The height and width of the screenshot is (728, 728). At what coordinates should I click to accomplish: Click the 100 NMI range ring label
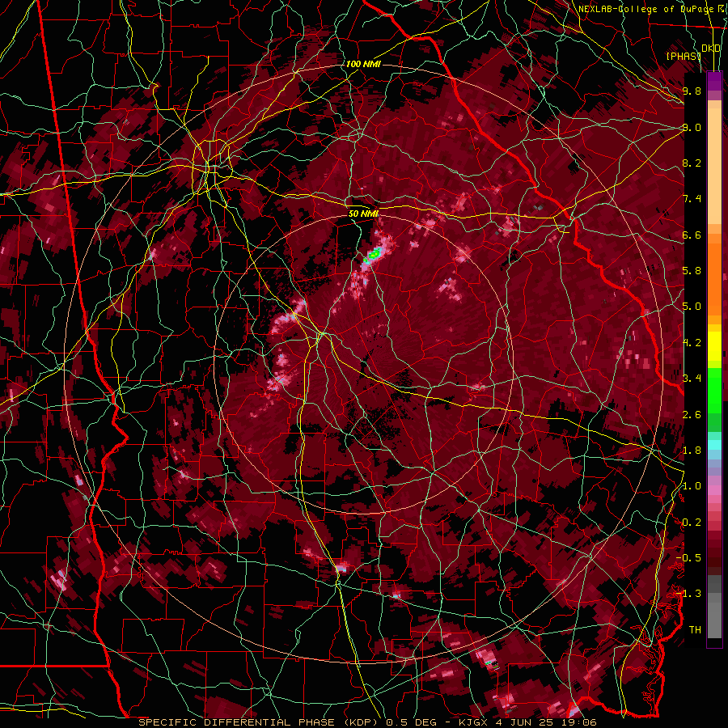[363, 64]
